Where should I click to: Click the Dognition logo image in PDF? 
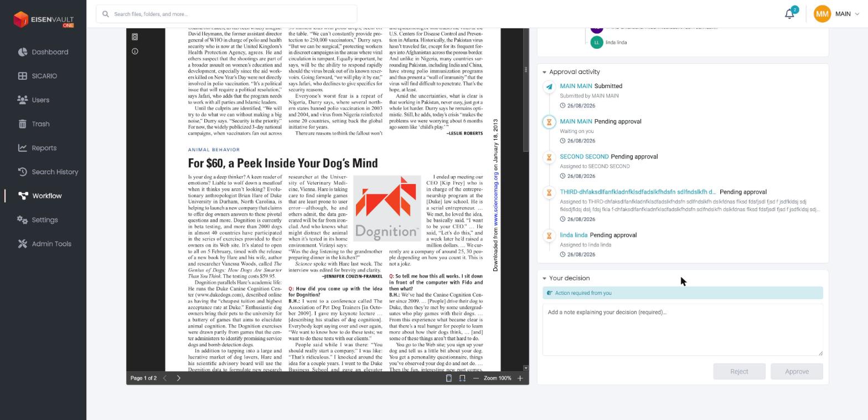[x=387, y=208]
